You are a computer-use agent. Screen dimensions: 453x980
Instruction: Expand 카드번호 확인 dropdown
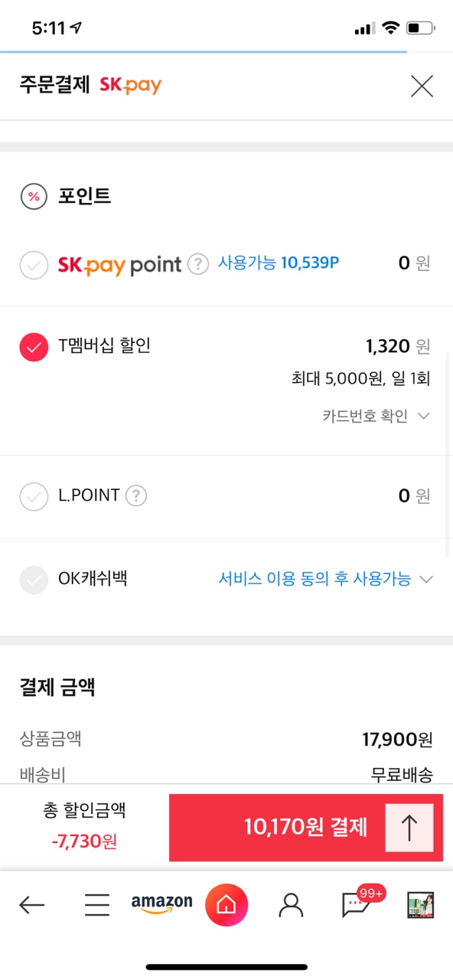pos(376,416)
